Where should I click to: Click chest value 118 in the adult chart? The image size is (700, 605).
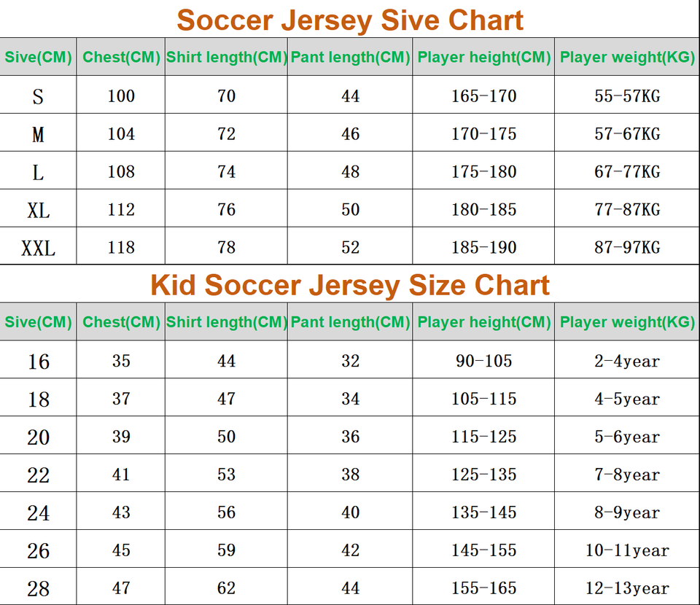[x=121, y=248]
